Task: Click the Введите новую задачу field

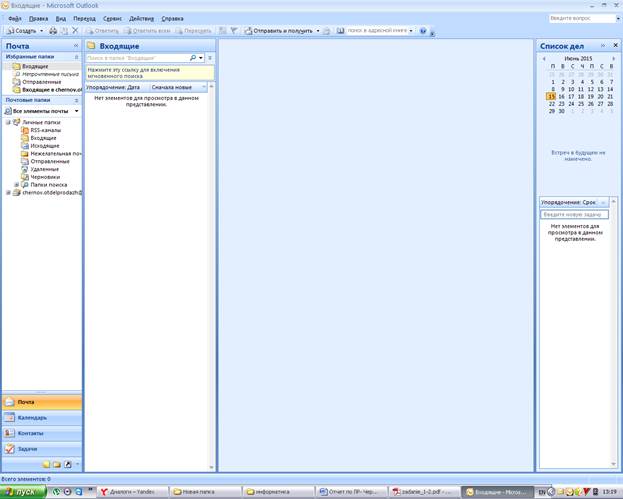Action: click(x=574, y=215)
